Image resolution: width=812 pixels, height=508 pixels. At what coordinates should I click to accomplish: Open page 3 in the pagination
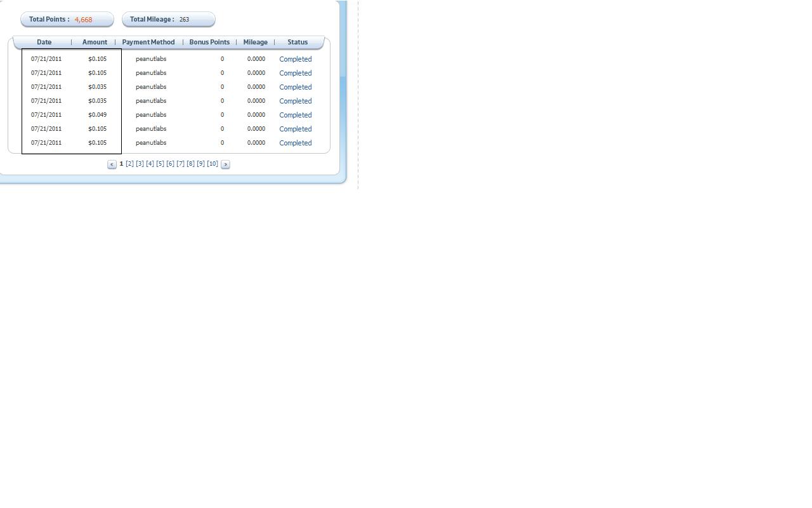[x=140, y=164]
